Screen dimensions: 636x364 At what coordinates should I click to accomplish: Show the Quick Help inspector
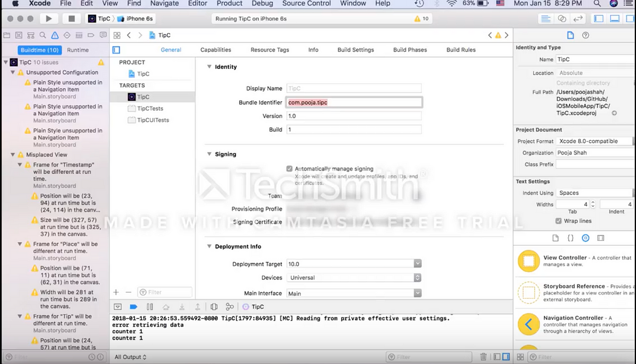(x=586, y=35)
